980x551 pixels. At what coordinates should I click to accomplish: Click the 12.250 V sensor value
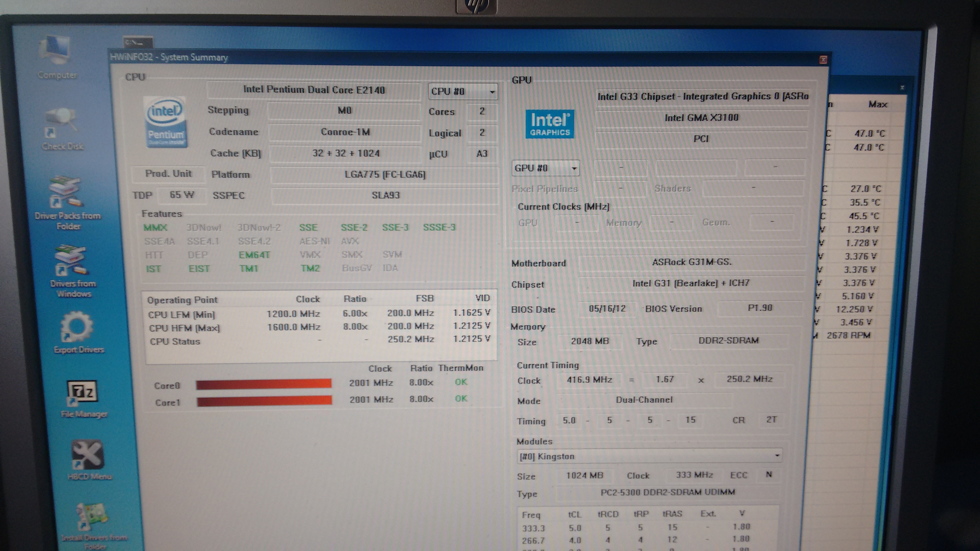(x=854, y=309)
